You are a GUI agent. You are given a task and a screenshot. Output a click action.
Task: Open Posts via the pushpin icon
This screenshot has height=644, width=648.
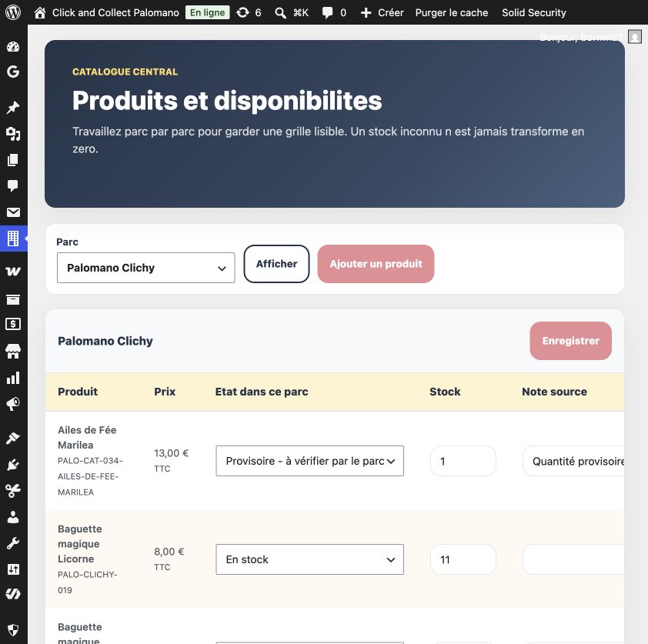[x=13, y=108]
